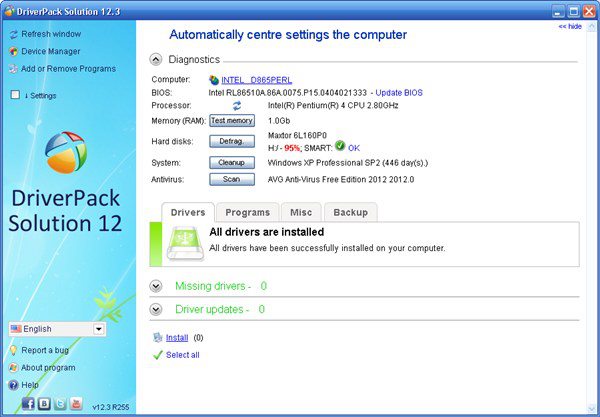Open the Twitter social icon

[x=60, y=403]
